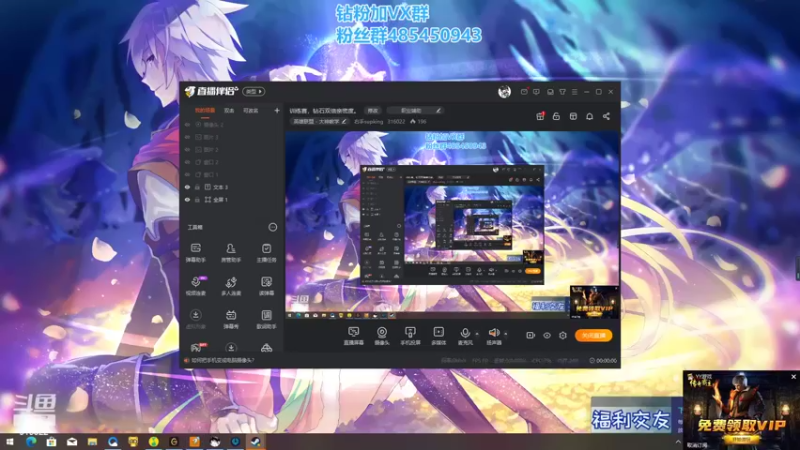Open the 读弹幕 tool
This screenshot has height=450, width=800.
(266, 286)
